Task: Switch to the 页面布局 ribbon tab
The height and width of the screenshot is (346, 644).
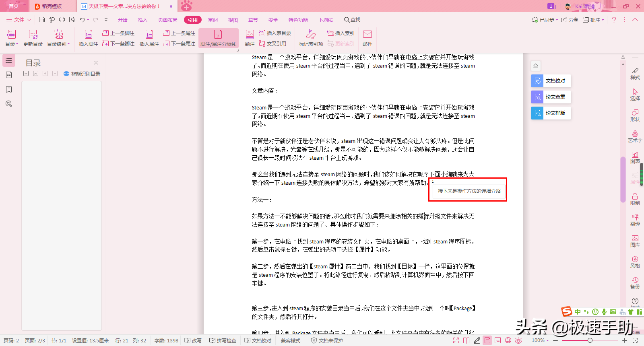Action: pyautogui.click(x=168, y=20)
